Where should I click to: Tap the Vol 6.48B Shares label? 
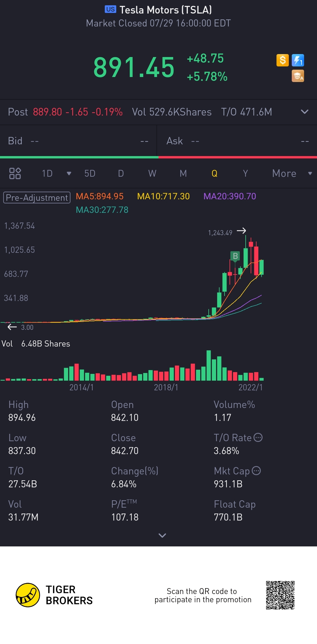(x=36, y=344)
